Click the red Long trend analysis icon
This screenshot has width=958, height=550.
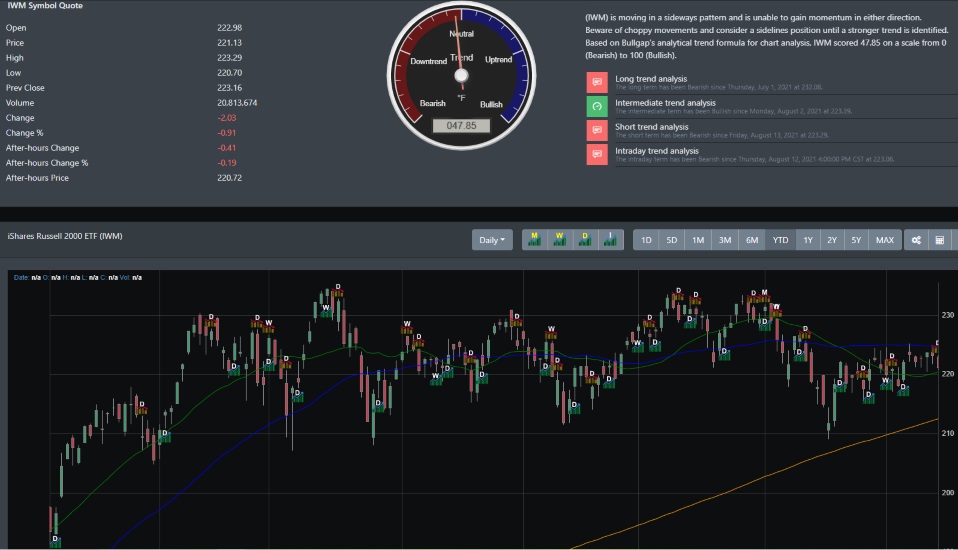click(x=597, y=82)
